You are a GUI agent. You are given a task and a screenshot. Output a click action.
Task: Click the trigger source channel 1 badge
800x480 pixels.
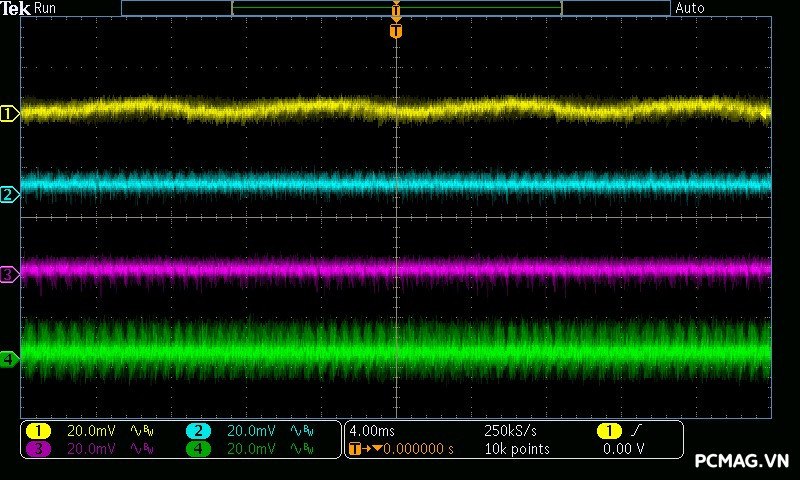click(609, 431)
